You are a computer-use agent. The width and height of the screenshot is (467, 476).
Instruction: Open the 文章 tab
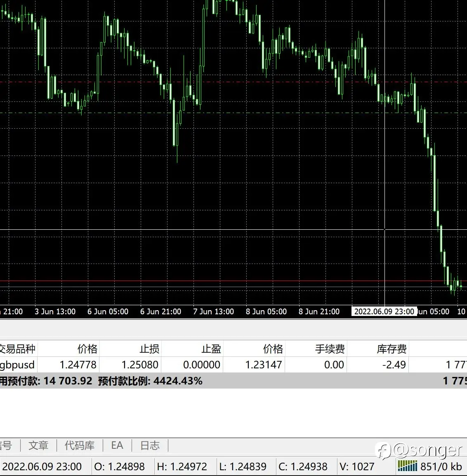(38, 445)
